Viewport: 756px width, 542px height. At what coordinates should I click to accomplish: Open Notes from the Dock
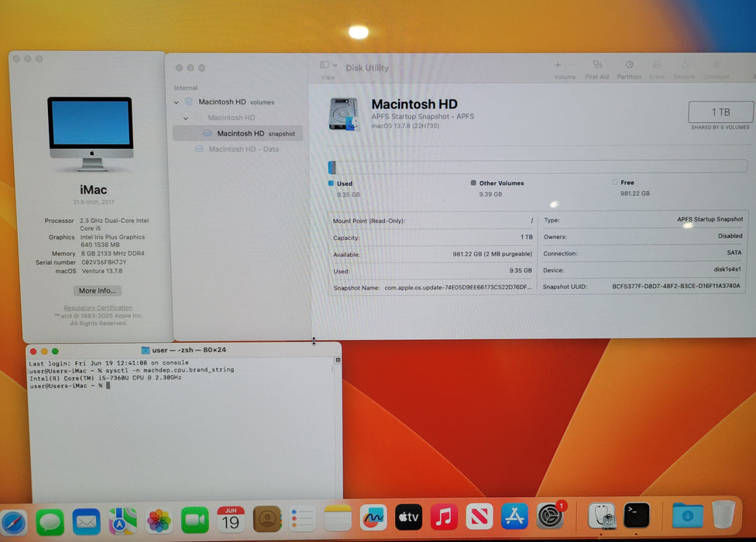pos(338,519)
